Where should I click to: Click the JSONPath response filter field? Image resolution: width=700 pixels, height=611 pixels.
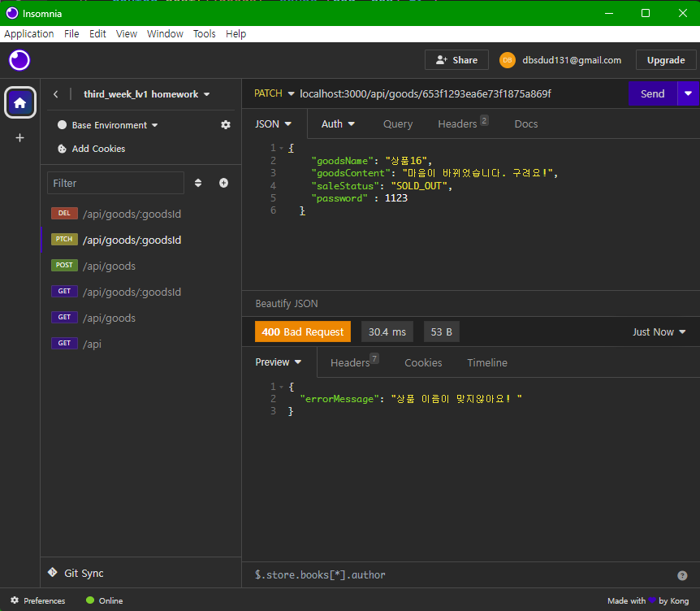[x=462, y=574]
